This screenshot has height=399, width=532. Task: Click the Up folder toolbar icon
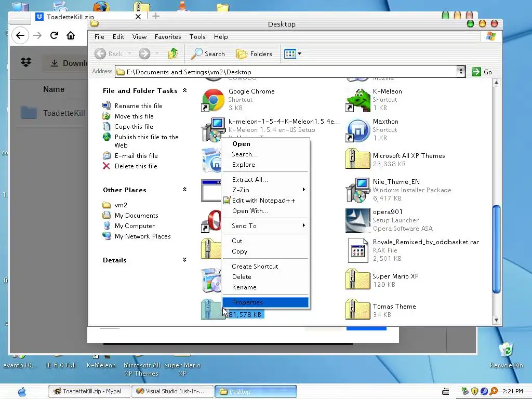pos(173,54)
